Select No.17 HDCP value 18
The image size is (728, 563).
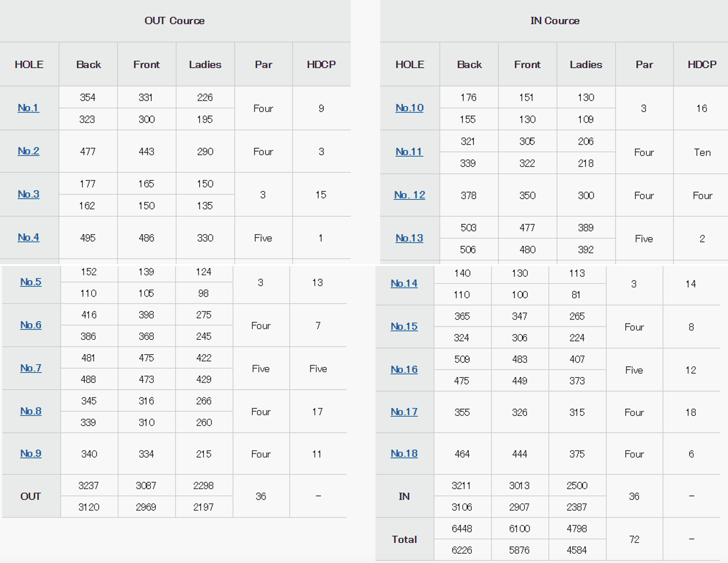691,412
